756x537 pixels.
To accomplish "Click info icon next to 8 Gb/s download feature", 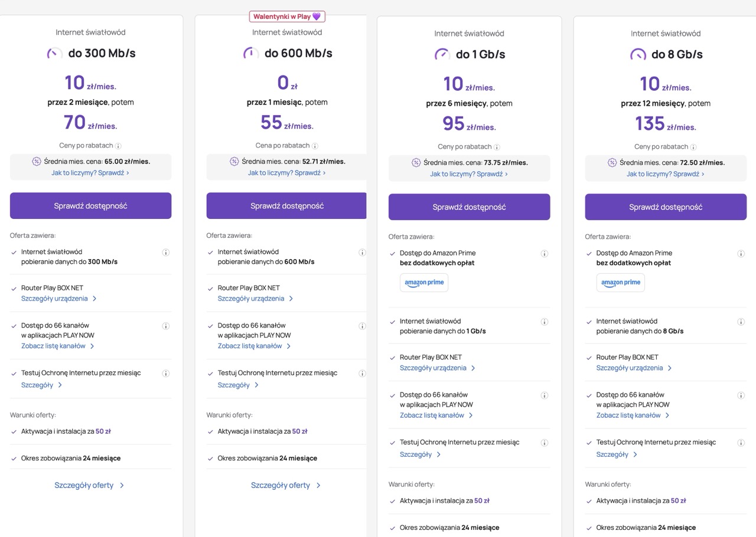I will (741, 322).
